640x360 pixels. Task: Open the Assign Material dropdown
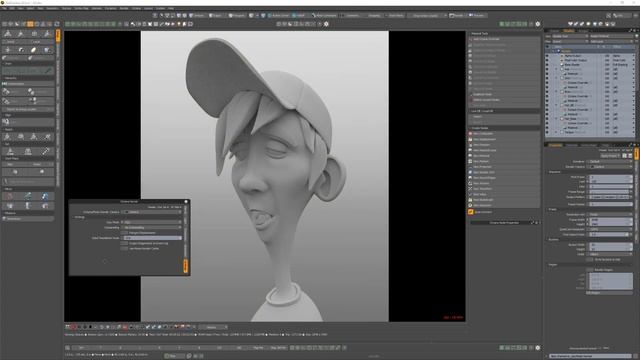click(x=612, y=36)
